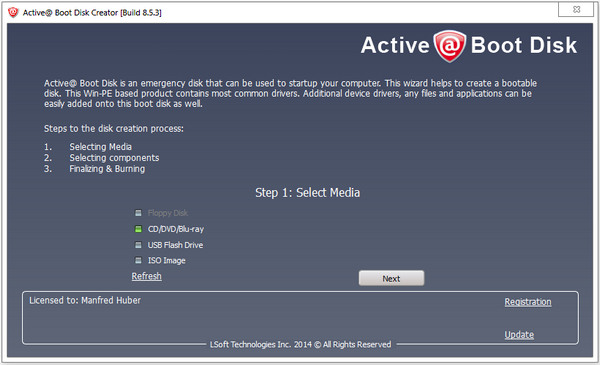Click the Active@ Boot Disk logo shield
Image resolution: width=600 pixels, height=365 pixels.
pos(450,46)
